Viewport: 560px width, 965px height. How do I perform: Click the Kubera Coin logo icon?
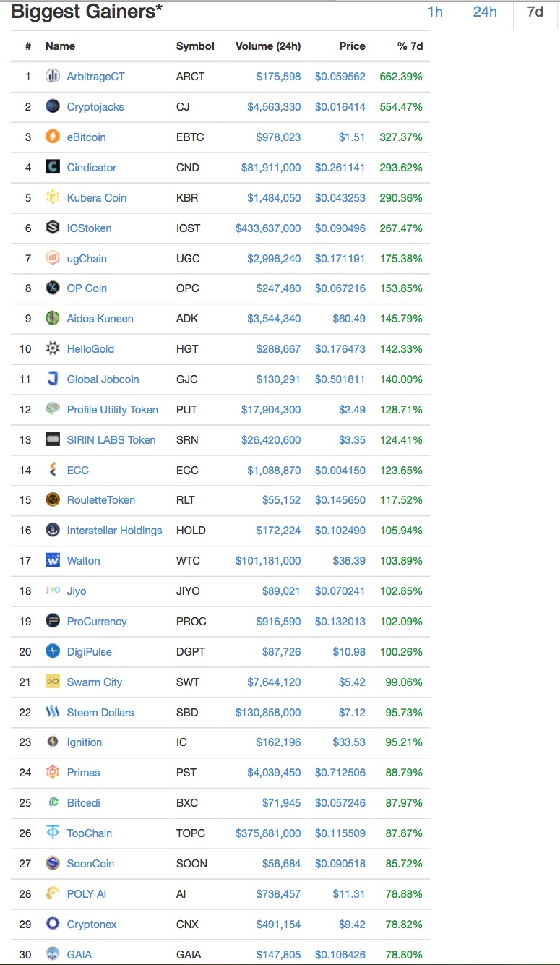click(53, 197)
